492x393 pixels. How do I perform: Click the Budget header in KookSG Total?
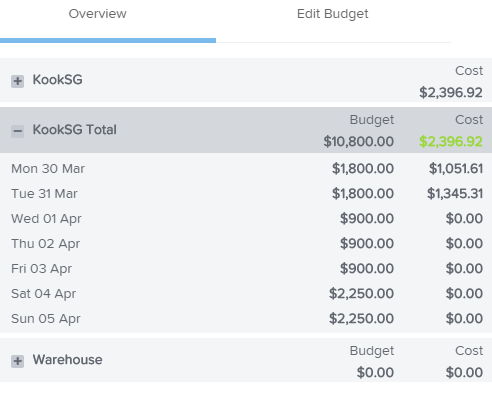point(372,120)
